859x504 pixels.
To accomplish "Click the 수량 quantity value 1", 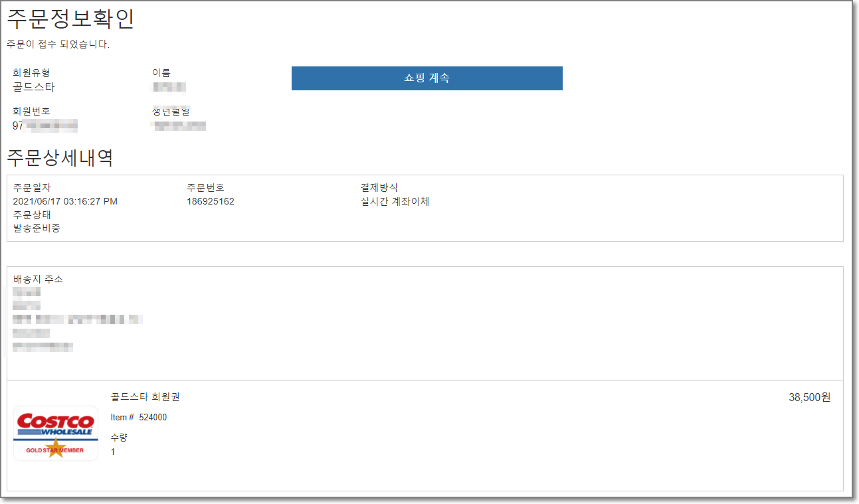I will click(112, 450).
